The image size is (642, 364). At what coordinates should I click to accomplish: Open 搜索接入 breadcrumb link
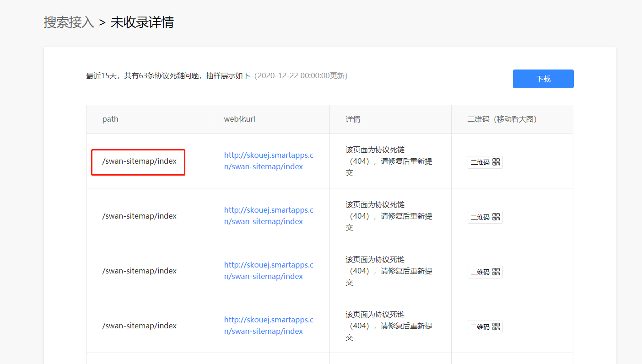(69, 22)
